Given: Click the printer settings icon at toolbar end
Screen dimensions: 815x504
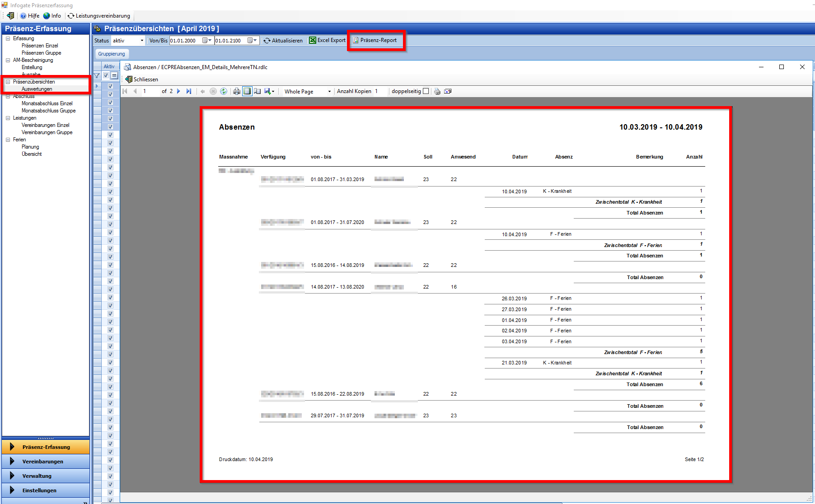Looking at the screenshot, I should coord(448,91).
